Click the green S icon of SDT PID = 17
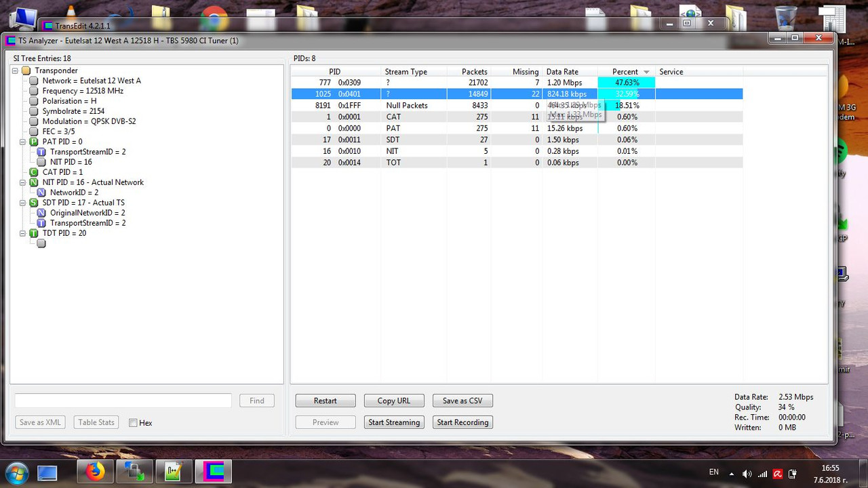Viewport: 868px width, 488px height. click(33, 203)
